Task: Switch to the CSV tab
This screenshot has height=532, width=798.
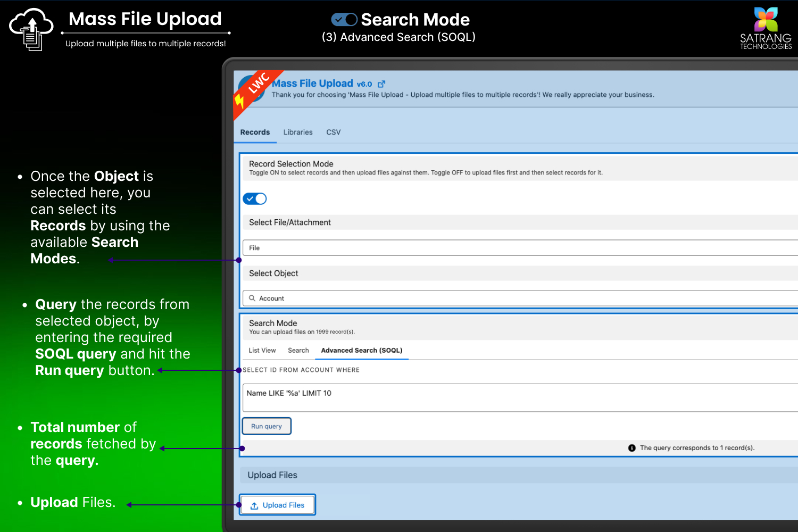Action: pyautogui.click(x=334, y=132)
